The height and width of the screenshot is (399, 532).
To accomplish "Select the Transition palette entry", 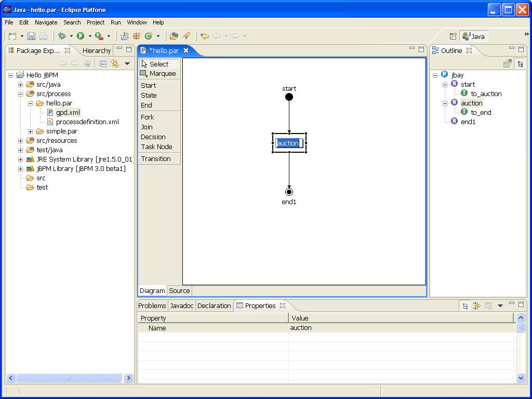I will (x=159, y=158).
